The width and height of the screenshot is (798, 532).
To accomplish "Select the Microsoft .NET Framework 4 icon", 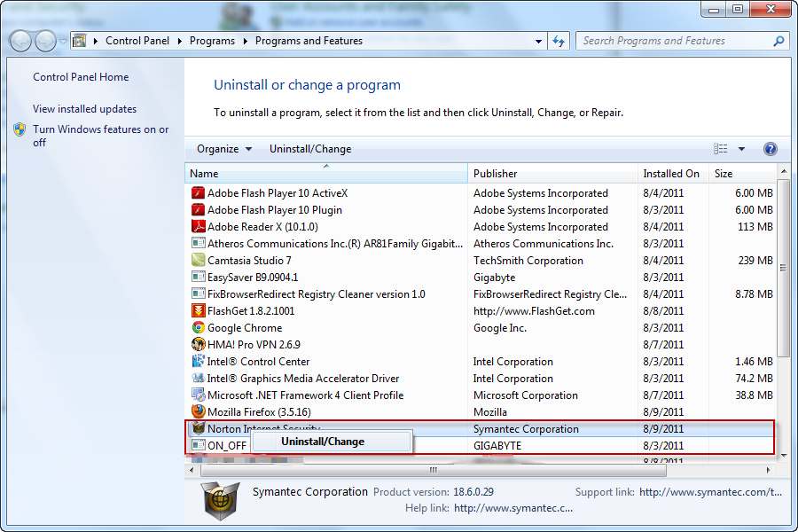I will [198, 395].
